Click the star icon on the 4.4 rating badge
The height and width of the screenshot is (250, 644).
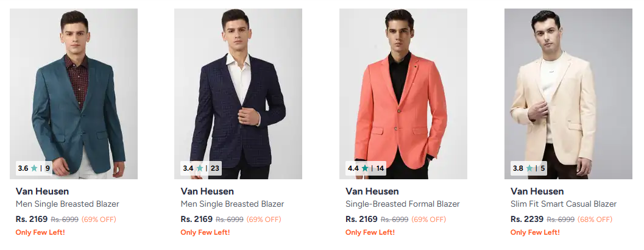[364, 168]
